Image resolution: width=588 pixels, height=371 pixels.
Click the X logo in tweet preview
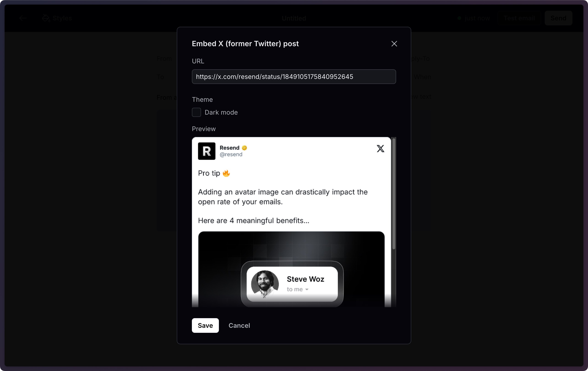[x=380, y=148]
